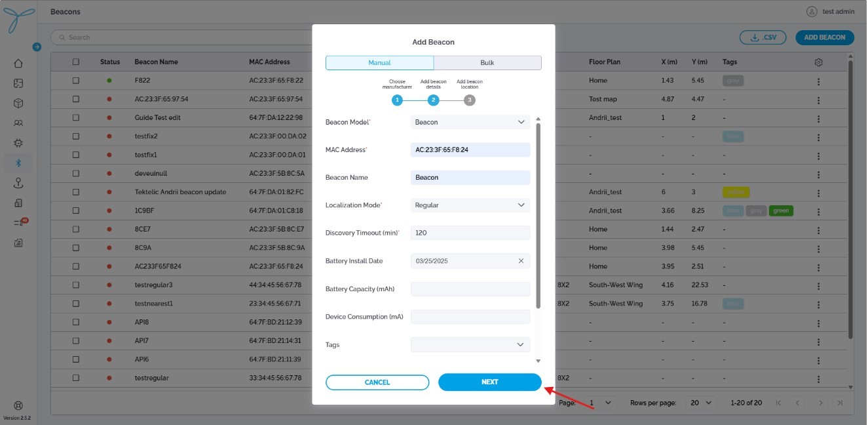Check the box for API8

click(76, 323)
